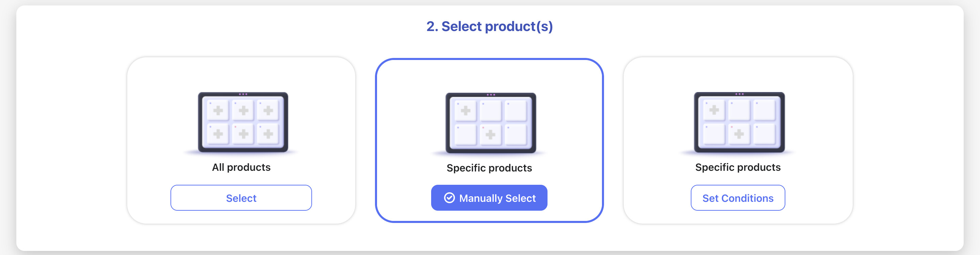Image resolution: width=980 pixels, height=255 pixels.
Task: Click top-right plus tile in All products illustration
Action: tap(268, 110)
